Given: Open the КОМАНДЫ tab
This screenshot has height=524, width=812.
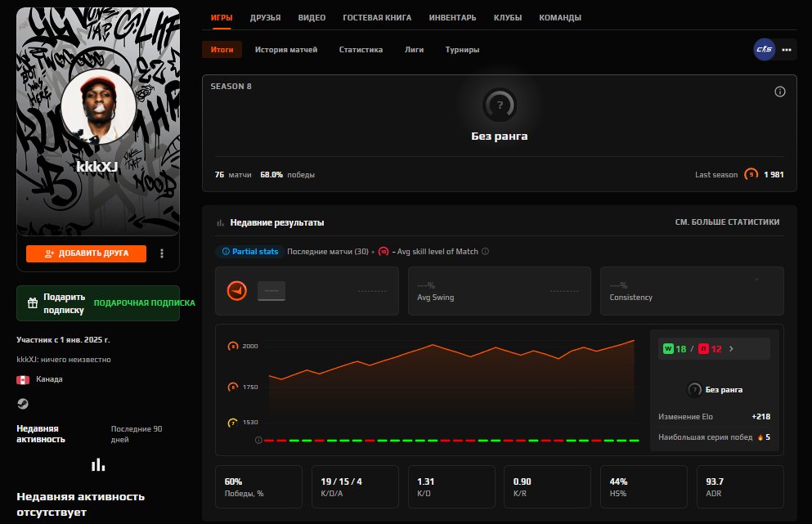Looking at the screenshot, I should coord(560,18).
